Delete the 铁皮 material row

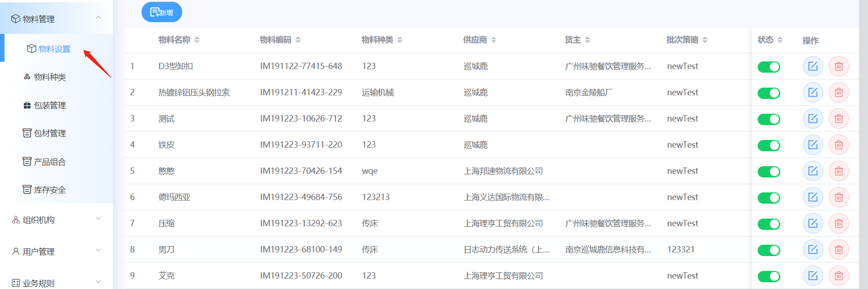[x=839, y=145]
